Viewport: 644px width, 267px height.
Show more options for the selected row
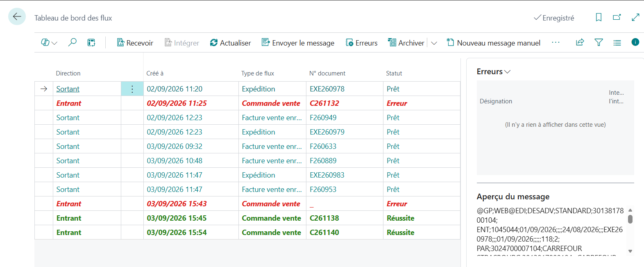coord(132,89)
